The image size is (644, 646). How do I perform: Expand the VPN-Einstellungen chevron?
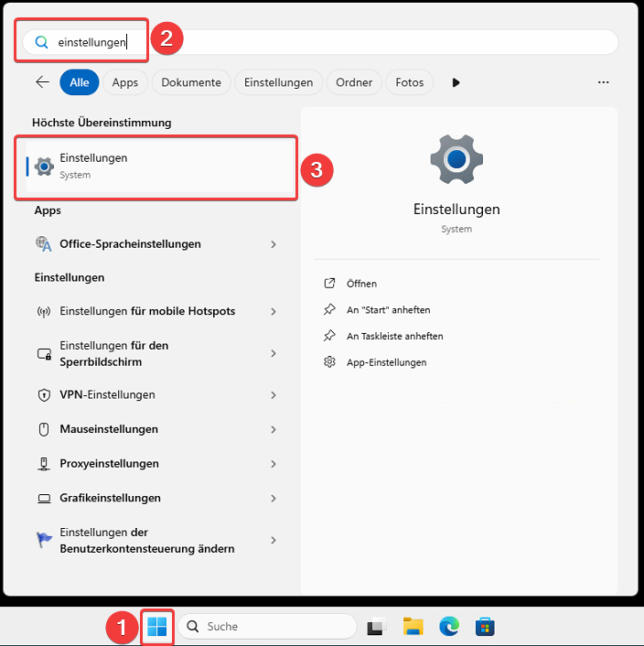pos(274,395)
